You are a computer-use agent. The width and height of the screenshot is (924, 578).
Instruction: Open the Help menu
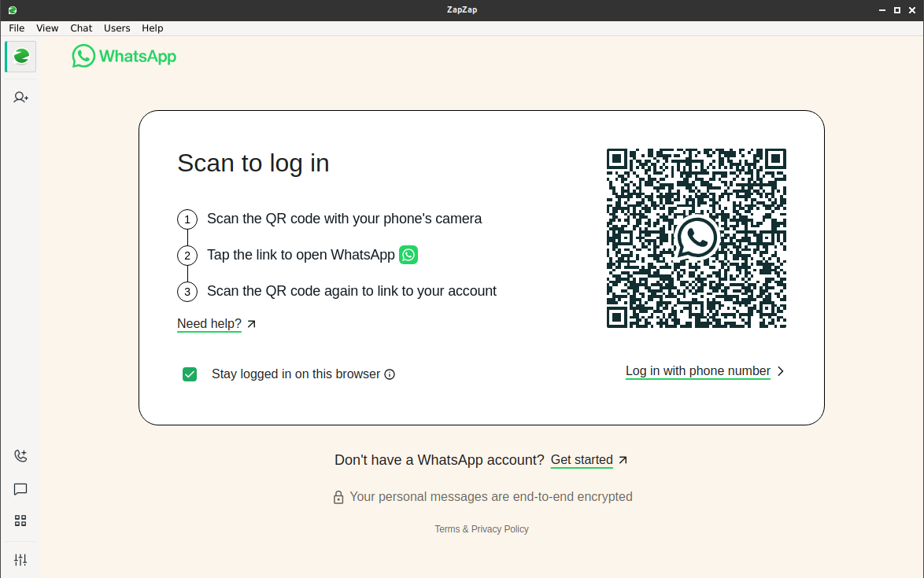152,28
